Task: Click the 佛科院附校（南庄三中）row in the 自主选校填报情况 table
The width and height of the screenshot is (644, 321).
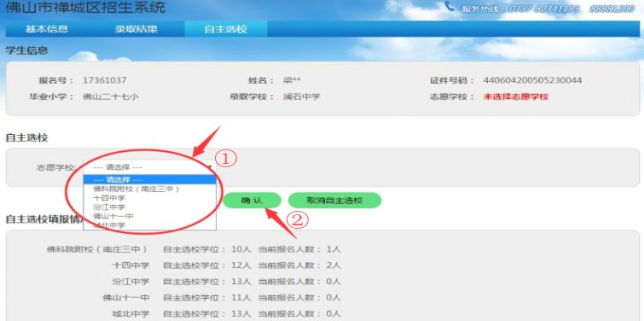Action: tap(194, 249)
